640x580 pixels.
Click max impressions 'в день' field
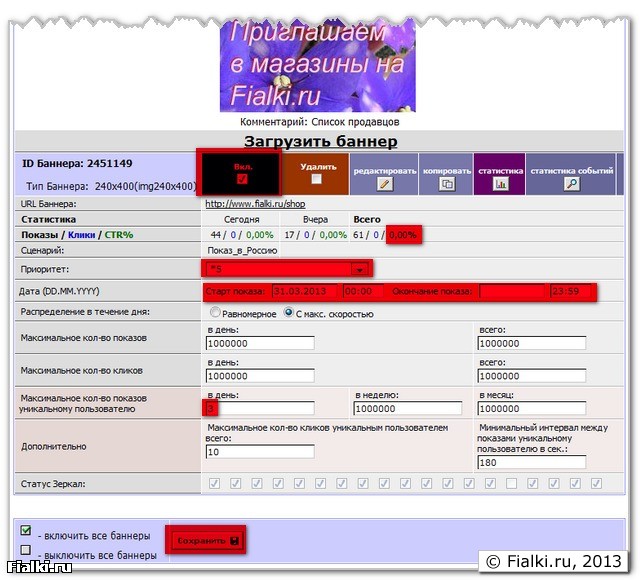pyautogui.click(x=259, y=343)
